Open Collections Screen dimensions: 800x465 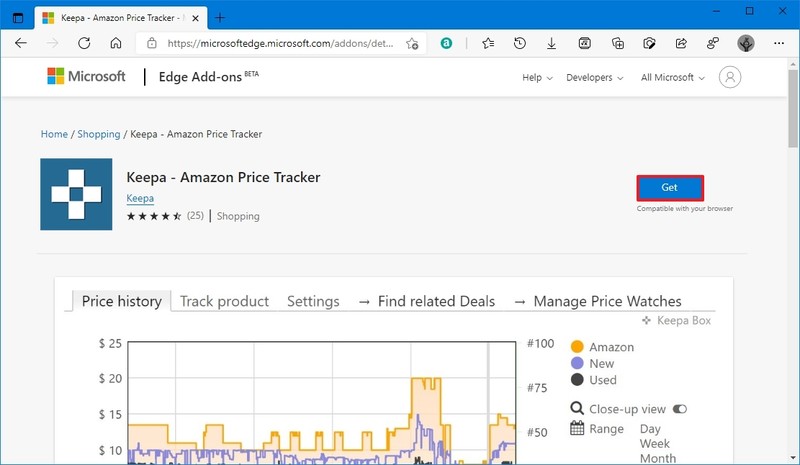[x=617, y=43]
